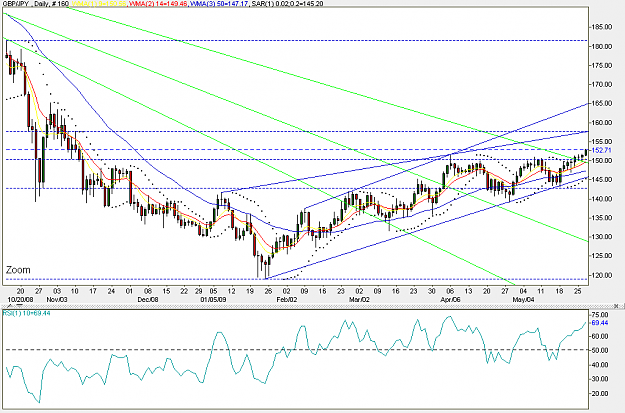Viewport: 625px width, 413px height.
Task: Click the 01/05/09 date label on time axis
Action: point(213,299)
